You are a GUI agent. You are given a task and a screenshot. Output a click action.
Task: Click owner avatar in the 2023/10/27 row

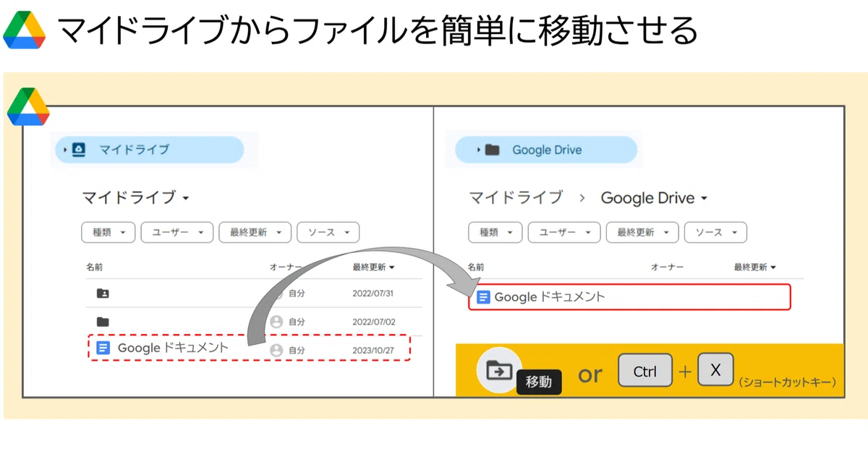[x=276, y=350]
